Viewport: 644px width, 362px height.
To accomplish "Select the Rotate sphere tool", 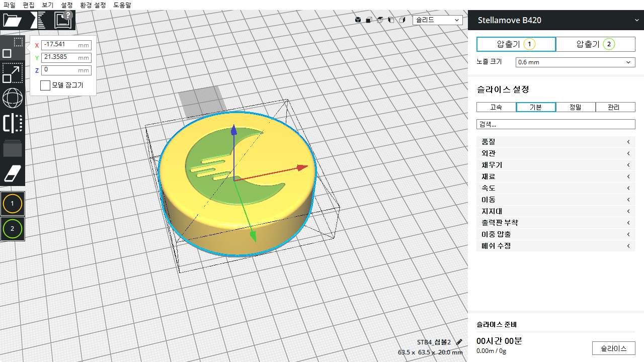I will [x=13, y=98].
